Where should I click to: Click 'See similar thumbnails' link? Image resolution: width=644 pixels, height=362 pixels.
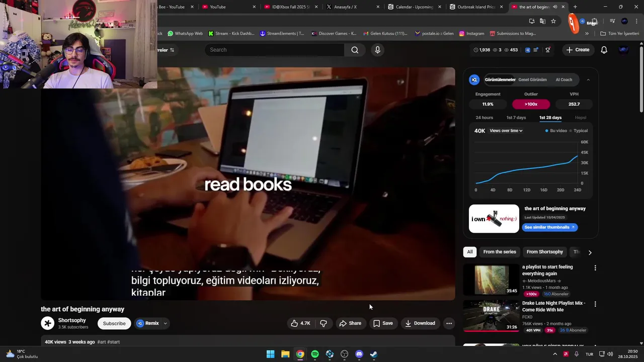(x=549, y=227)
